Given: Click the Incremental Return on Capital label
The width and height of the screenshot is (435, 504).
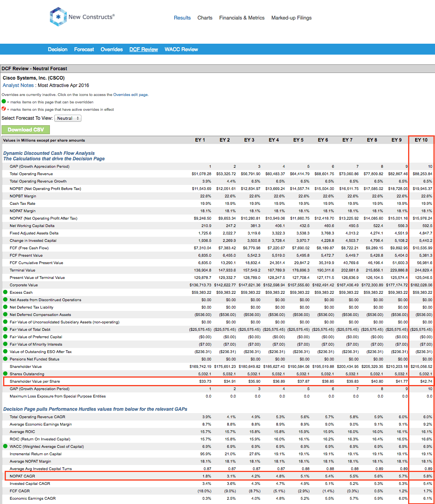Looking at the screenshot, I should (x=35, y=454).
